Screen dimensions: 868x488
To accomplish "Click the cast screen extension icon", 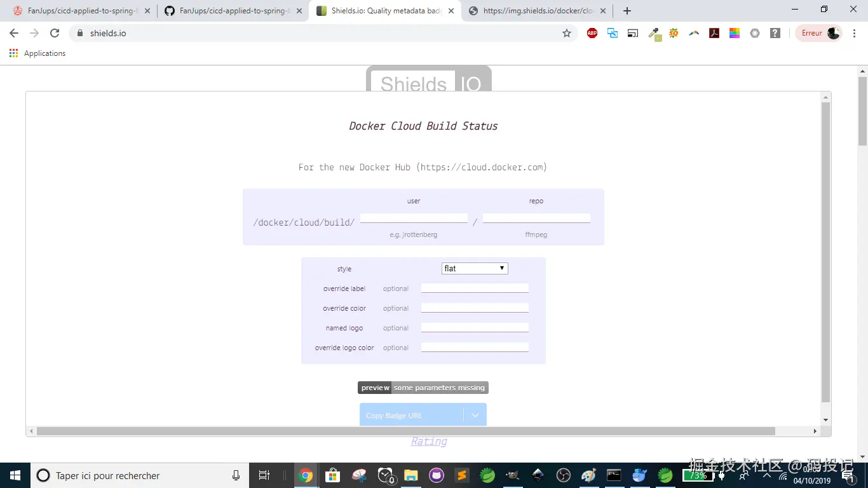I will tap(633, 33).
